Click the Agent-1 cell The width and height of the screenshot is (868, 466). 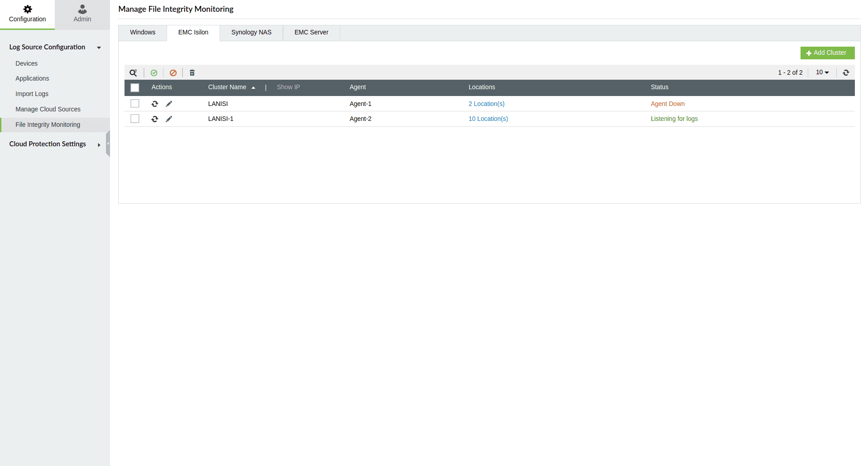[360, 104]
